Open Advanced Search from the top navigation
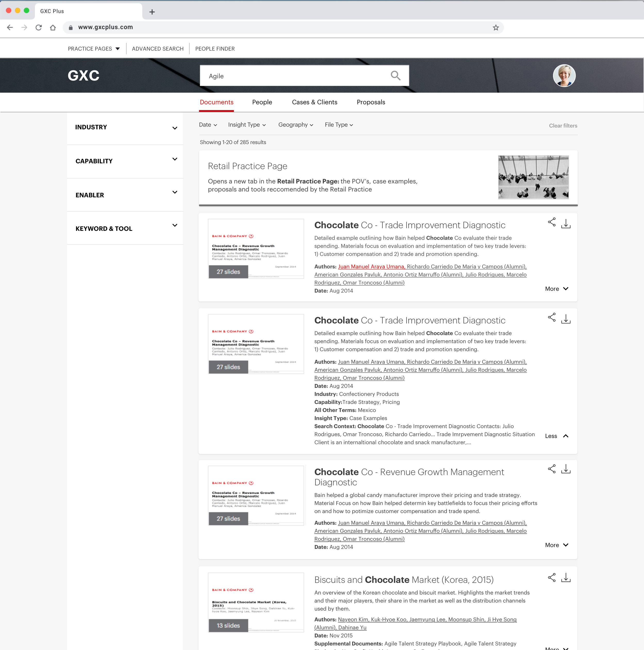Viewport: 644px width, 650px height. [158, 49]
